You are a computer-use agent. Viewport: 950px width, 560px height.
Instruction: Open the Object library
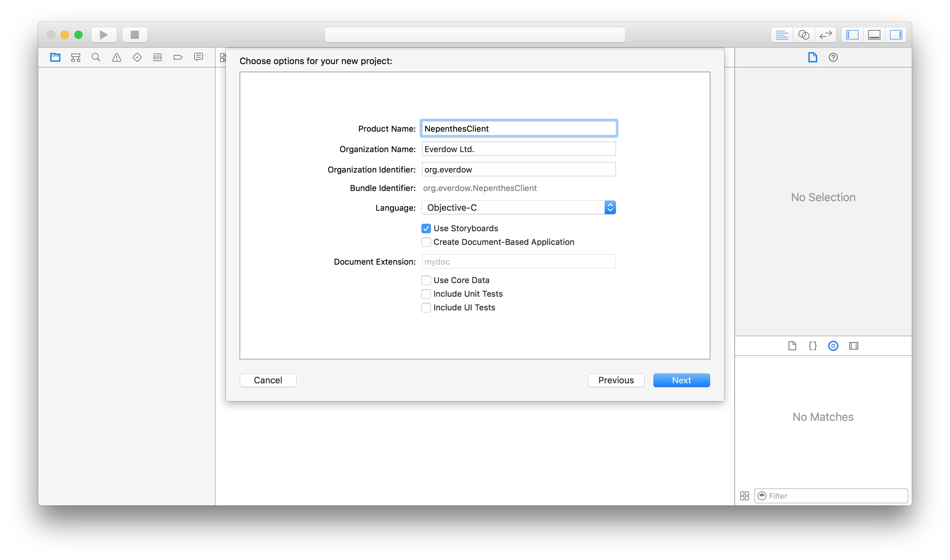coord(833,346)
